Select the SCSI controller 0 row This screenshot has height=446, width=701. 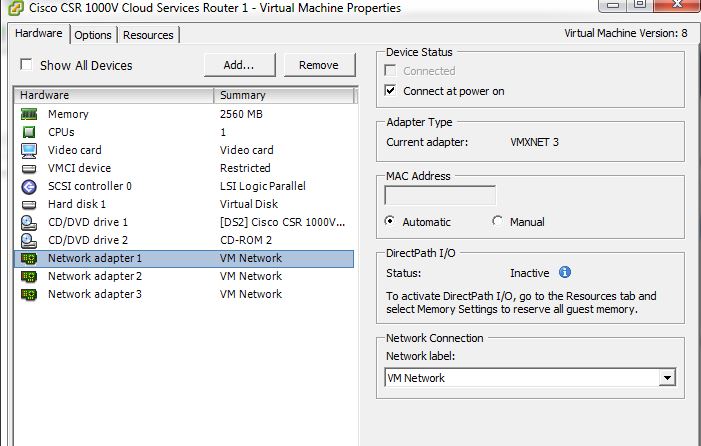tap(184, 186)
